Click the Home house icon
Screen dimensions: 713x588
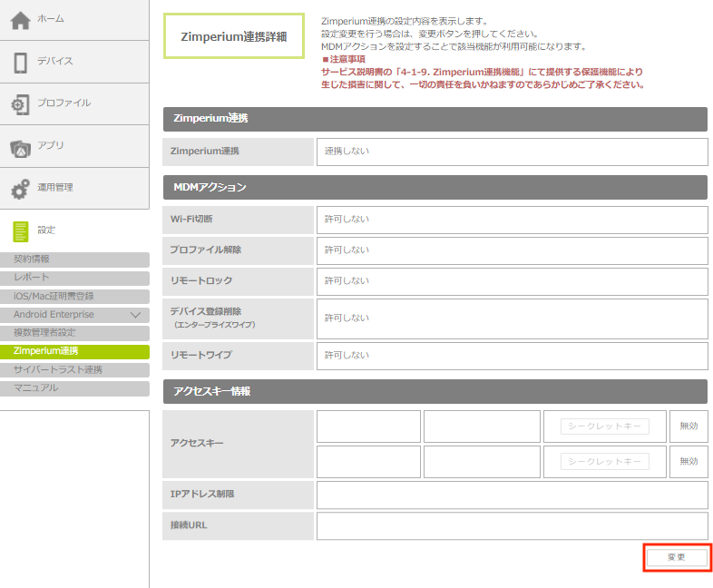pyautogui.click(x=20, y=20)
